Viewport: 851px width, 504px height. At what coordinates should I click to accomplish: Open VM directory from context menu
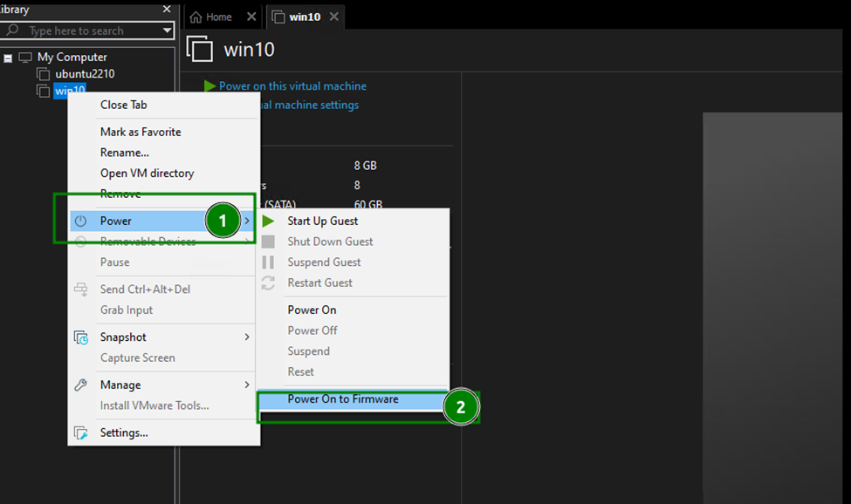148,174
